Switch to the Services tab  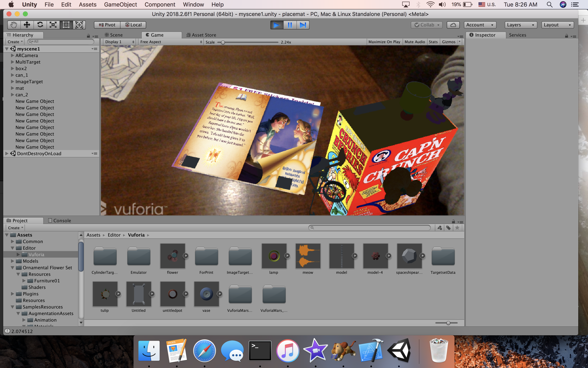pos(518,35)
